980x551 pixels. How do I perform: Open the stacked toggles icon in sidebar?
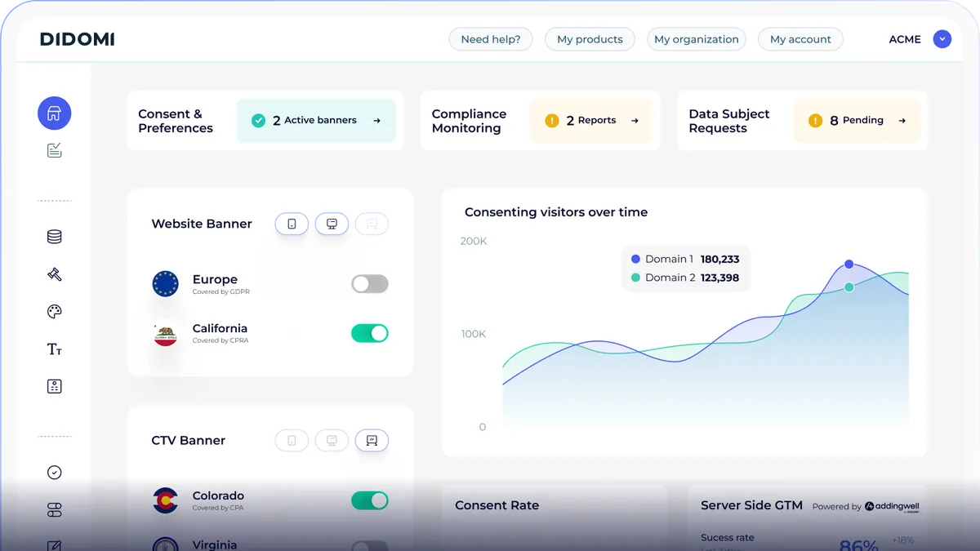(54, 510)
